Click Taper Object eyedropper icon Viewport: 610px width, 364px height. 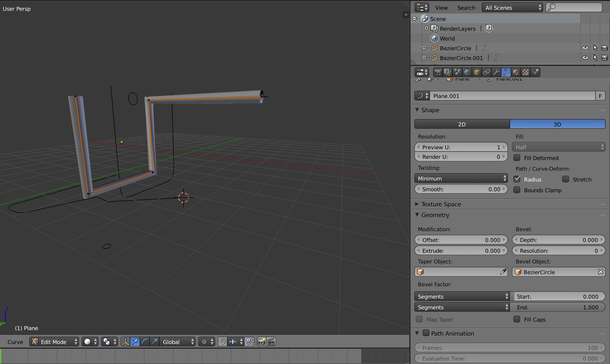[x=503, y=272]
